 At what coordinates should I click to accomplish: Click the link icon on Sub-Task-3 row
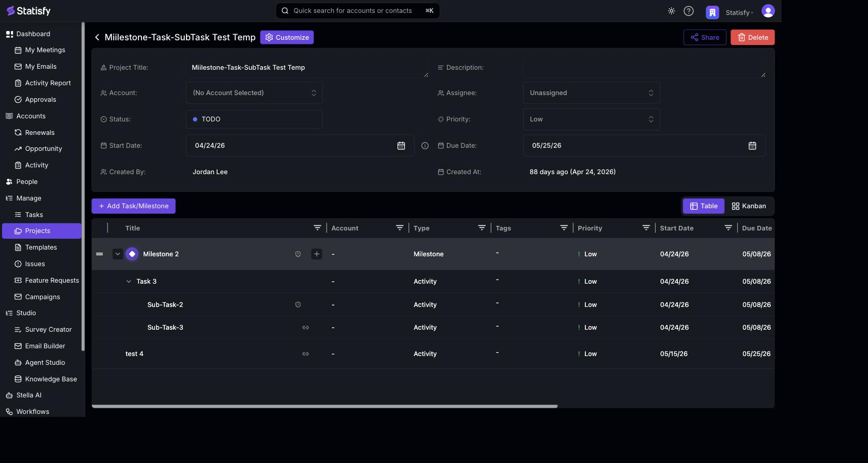(x=305, y=328)
